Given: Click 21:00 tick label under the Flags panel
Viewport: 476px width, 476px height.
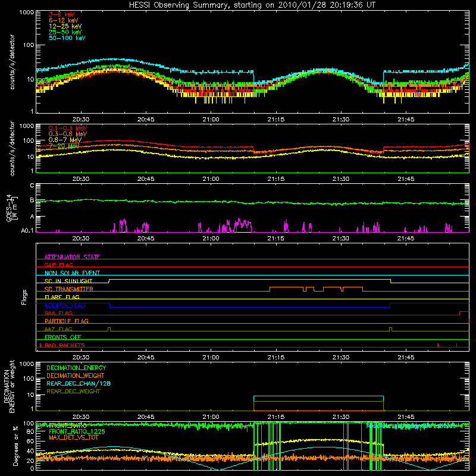Looking at the screenshot, I should [211, 357].
